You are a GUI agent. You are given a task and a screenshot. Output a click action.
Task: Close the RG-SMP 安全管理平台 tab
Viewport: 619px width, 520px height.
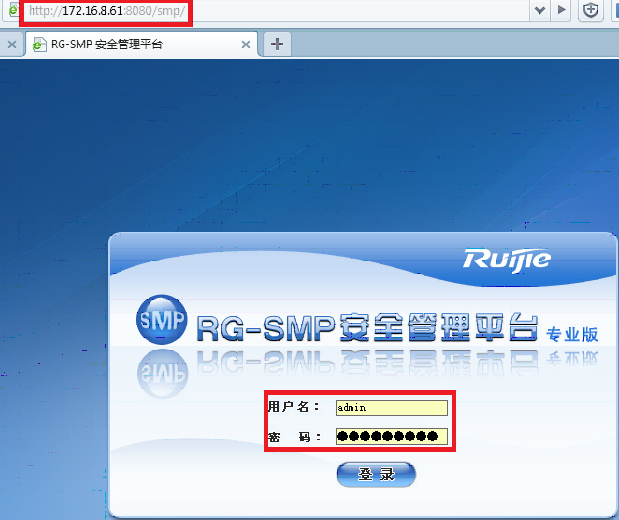point(246,45)
